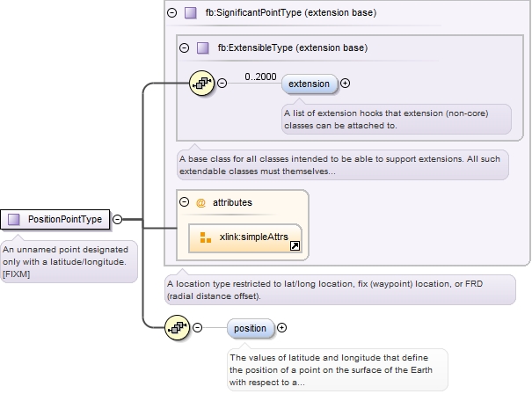
Task: Collapse the sequence before the extension element
Action: pos(222,84)
